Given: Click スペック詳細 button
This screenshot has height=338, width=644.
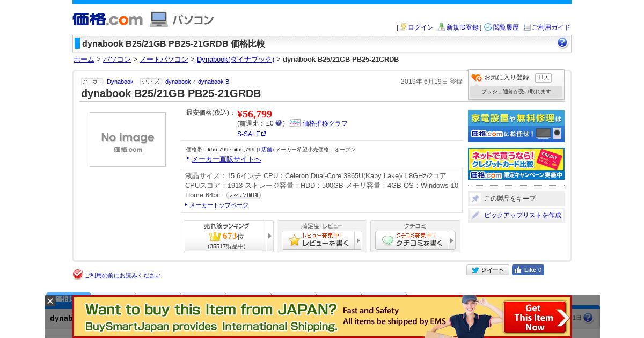Looking at the screenshot, I should click(x=244, y=195).
